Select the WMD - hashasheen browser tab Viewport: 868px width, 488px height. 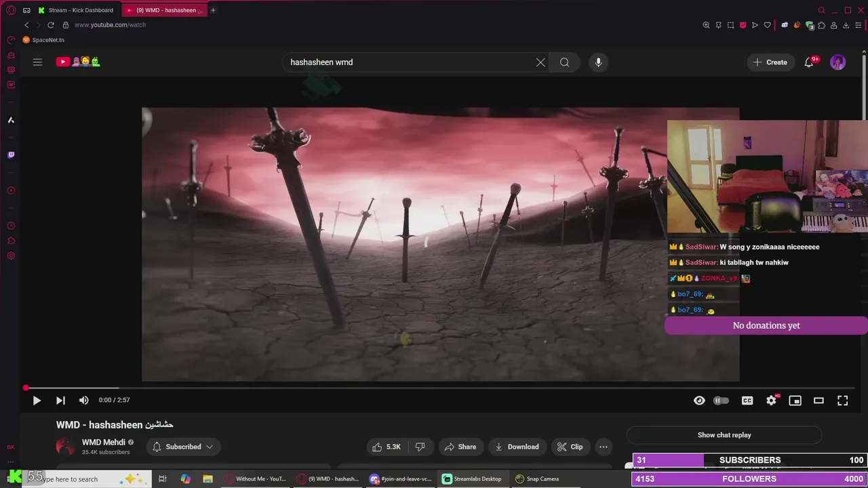click(163, 10)
